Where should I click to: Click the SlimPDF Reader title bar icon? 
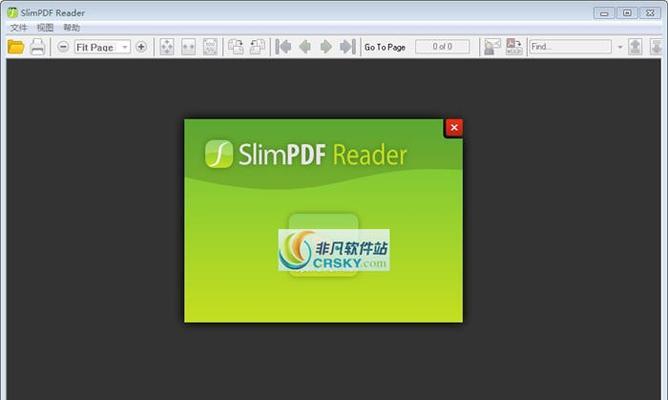click(12, 13)
